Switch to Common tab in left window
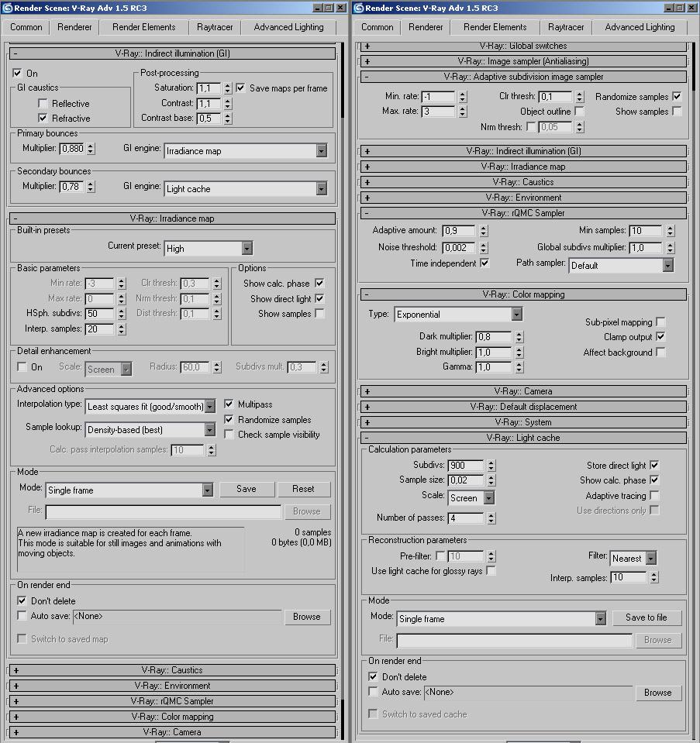The image size is (700, 743). (26, 27)
